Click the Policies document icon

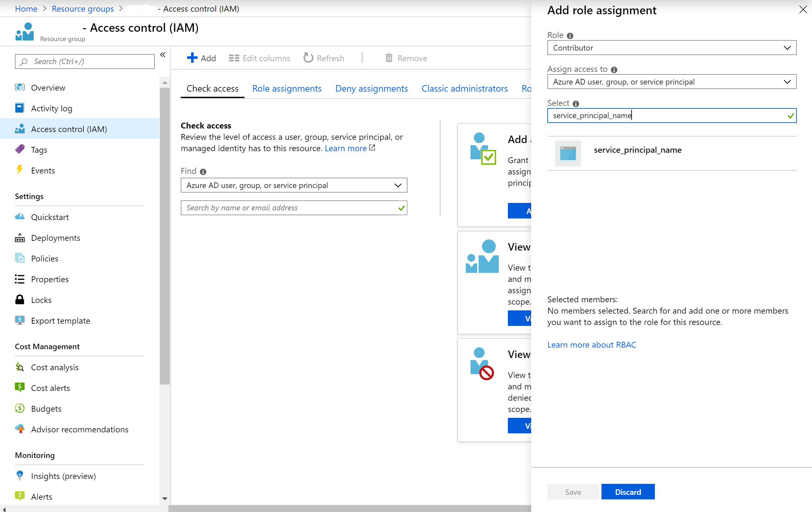pyautogui.click(x=19, y=258)
